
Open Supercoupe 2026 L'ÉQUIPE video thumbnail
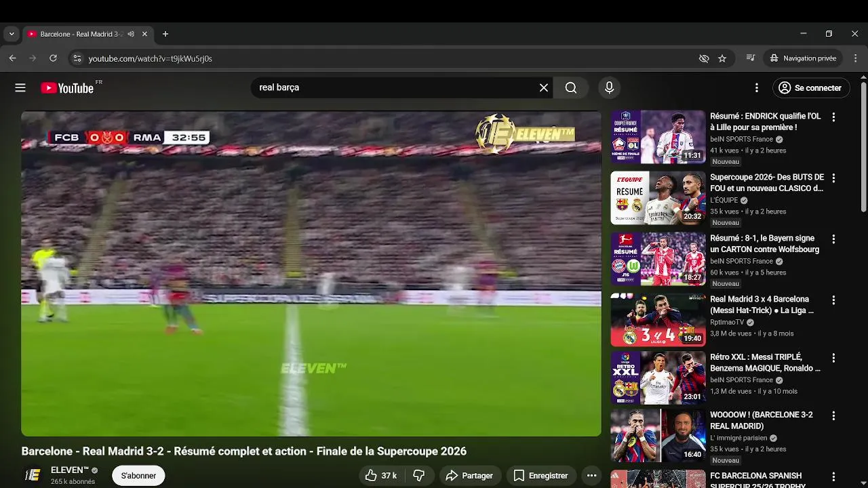658,198
